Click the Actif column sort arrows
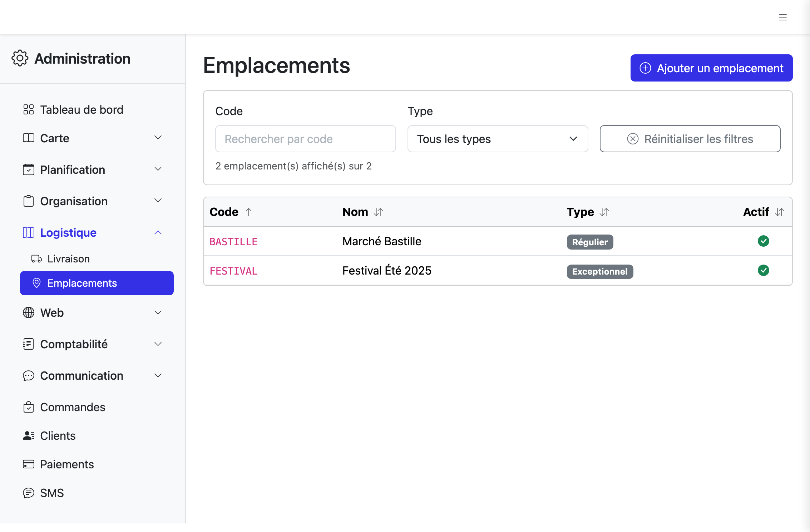The height and width of the screenshot is (532, 810). pyautogui.click(x=780, y=212)
